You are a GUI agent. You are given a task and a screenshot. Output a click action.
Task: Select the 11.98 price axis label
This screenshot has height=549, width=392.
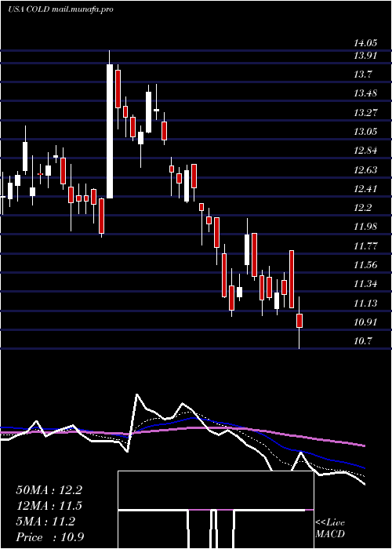[365, 227]
